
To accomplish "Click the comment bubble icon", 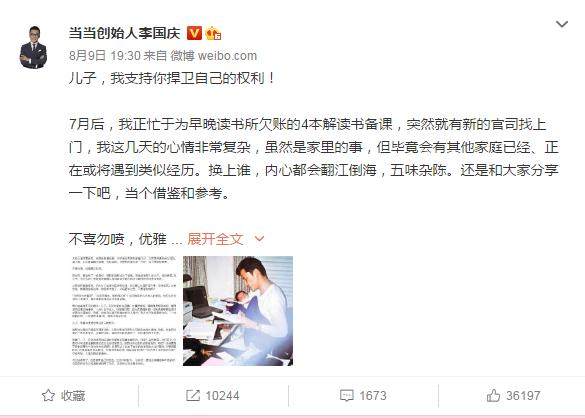I will [347, 396].
